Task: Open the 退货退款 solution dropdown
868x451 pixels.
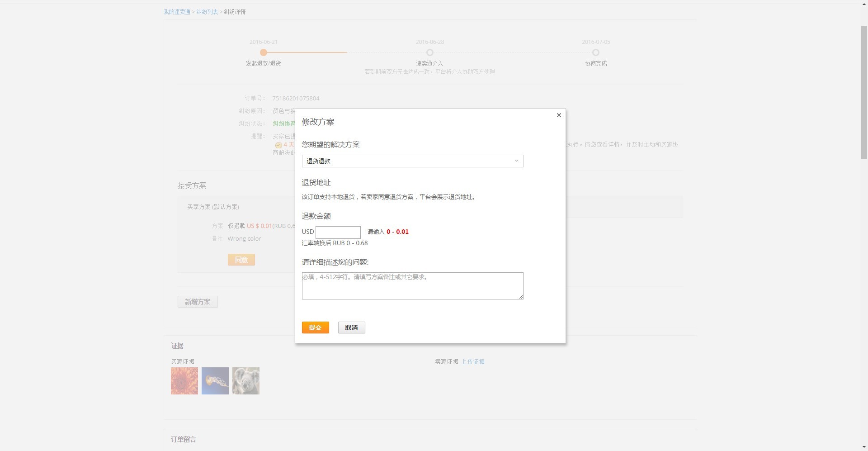Action: point(412,161)
